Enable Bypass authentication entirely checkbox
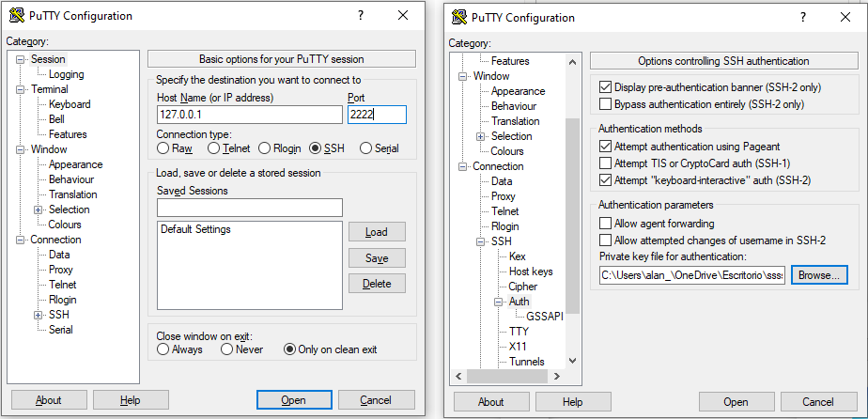This screenshot has width=868, height=419. (606, 103)
